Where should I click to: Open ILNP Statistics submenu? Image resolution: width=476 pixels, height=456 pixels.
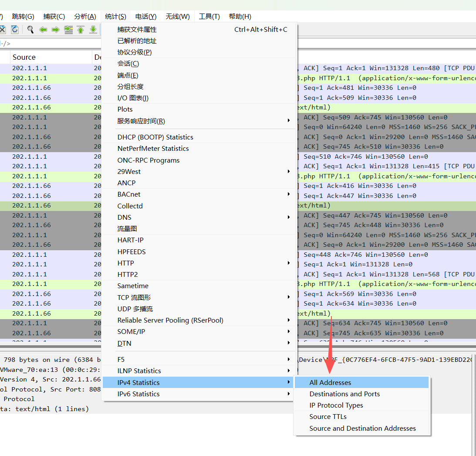coord(199,371)
